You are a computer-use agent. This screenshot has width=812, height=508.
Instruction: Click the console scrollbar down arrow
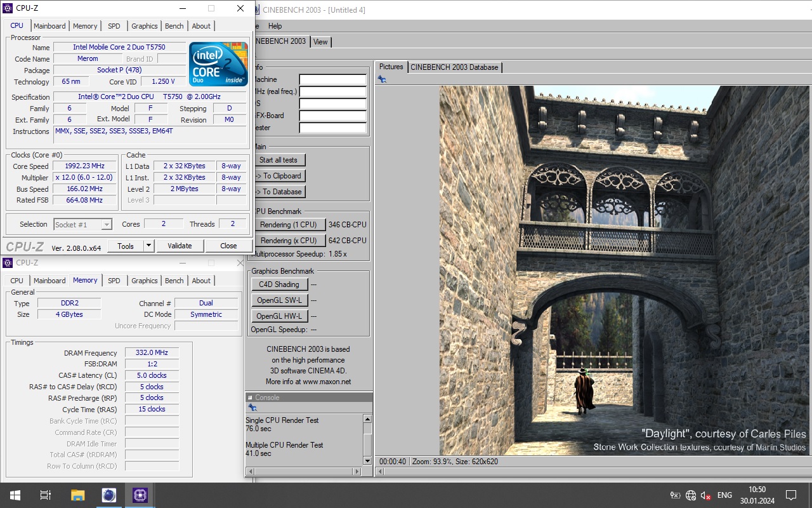tap(367, 460)
